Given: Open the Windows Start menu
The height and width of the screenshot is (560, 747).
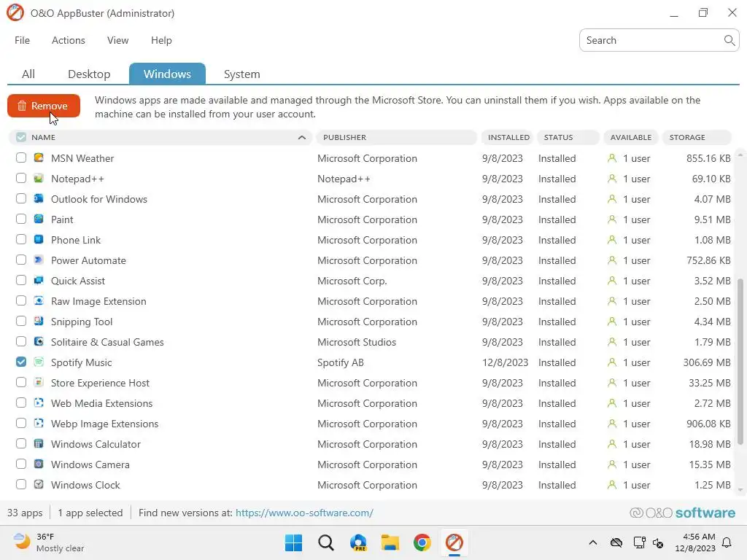Looking at the screenshot, I should point(293,542).
